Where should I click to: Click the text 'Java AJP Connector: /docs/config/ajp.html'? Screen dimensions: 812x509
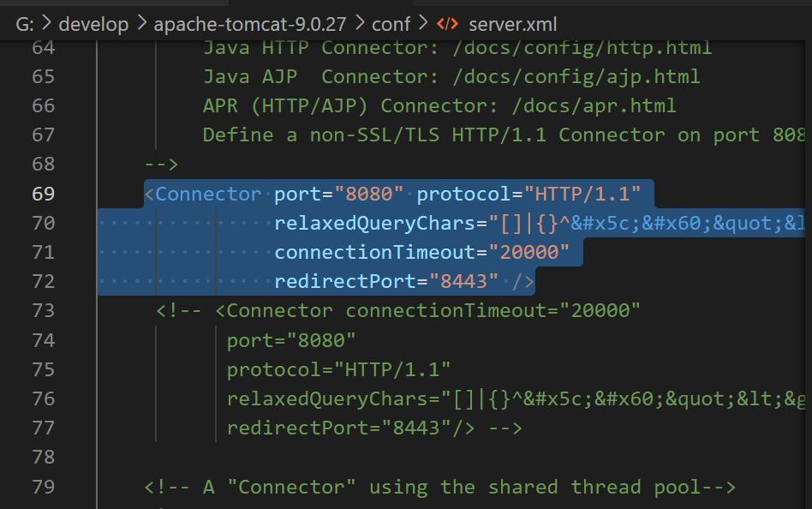coord(451,77)
